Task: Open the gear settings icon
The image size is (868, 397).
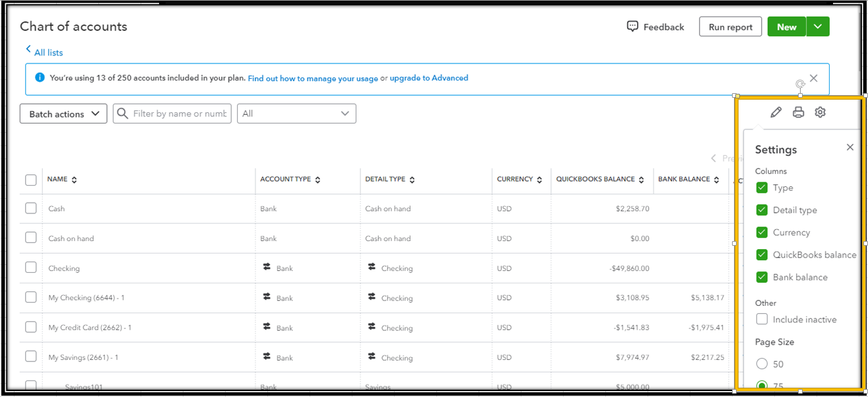Action: coord(820,112)
